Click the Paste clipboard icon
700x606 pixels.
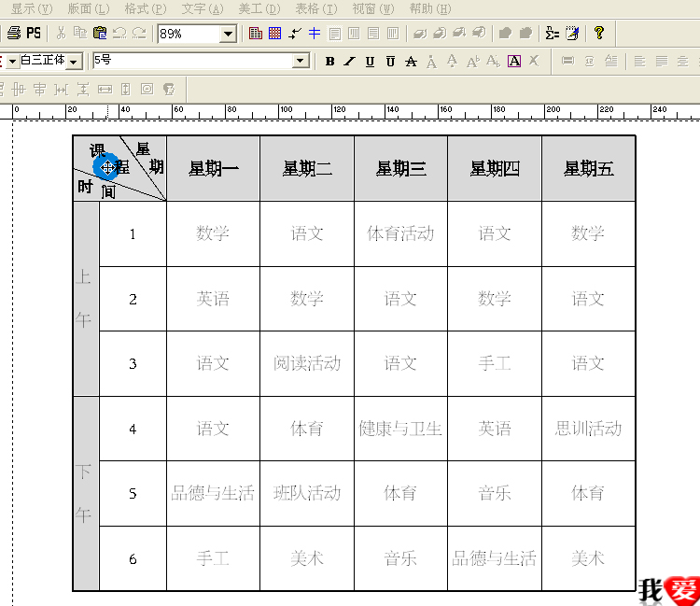100,33
